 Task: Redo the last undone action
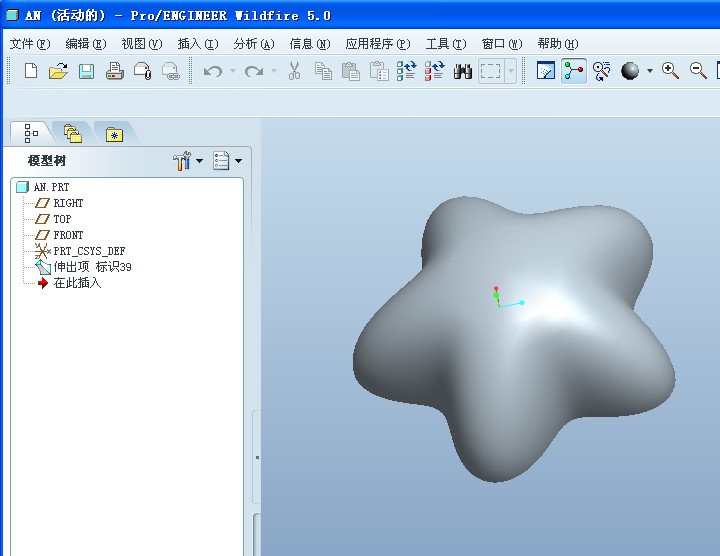coord(254,71)
